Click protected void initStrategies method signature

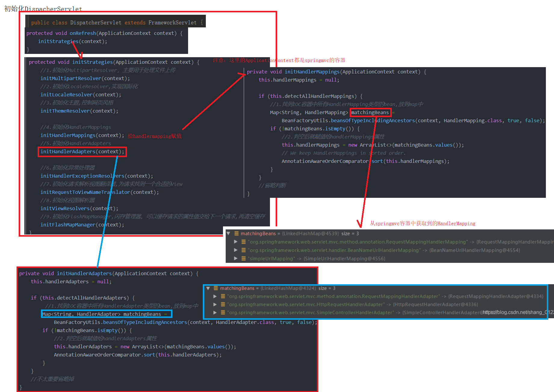[x=114, y=62]
